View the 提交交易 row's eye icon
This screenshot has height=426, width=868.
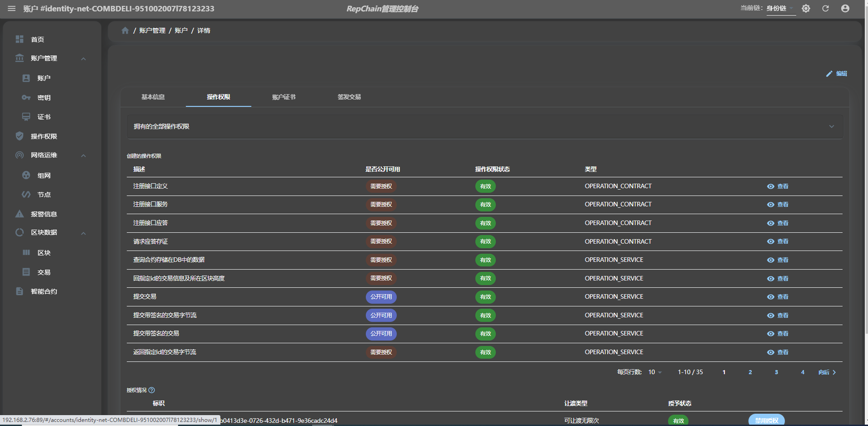[771, 297]
